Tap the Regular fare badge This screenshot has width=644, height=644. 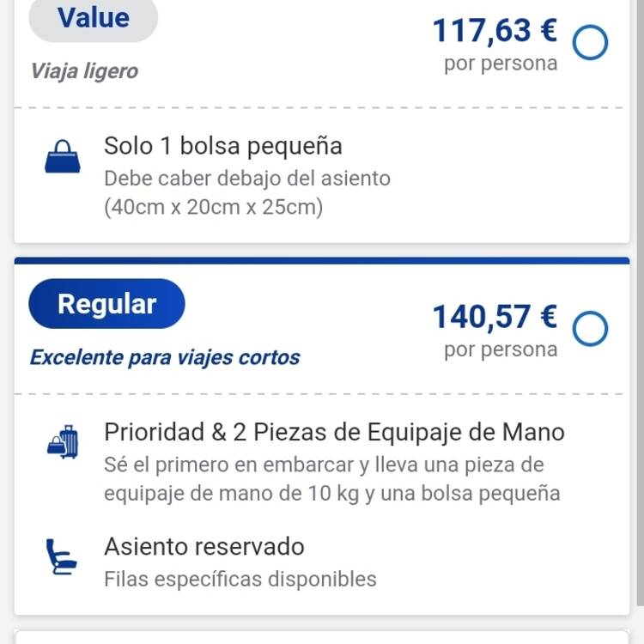pos(106,303)
